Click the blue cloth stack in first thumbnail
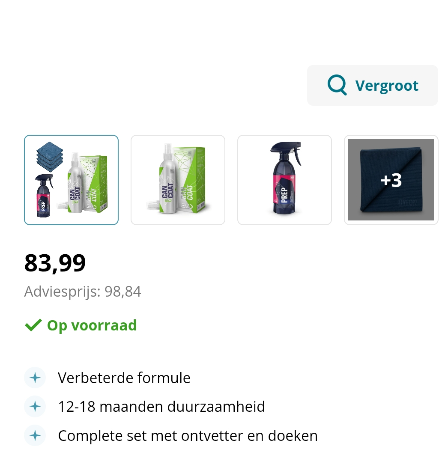The height and width of the screenshot is (476, 448). (x=50, y=157)
